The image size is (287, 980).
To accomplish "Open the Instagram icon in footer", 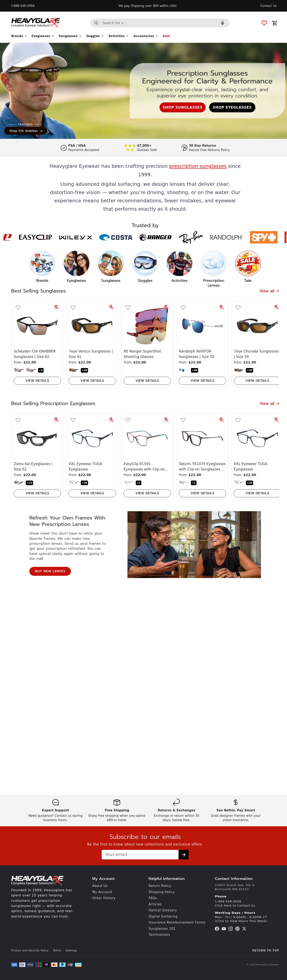I will point(230,929).
